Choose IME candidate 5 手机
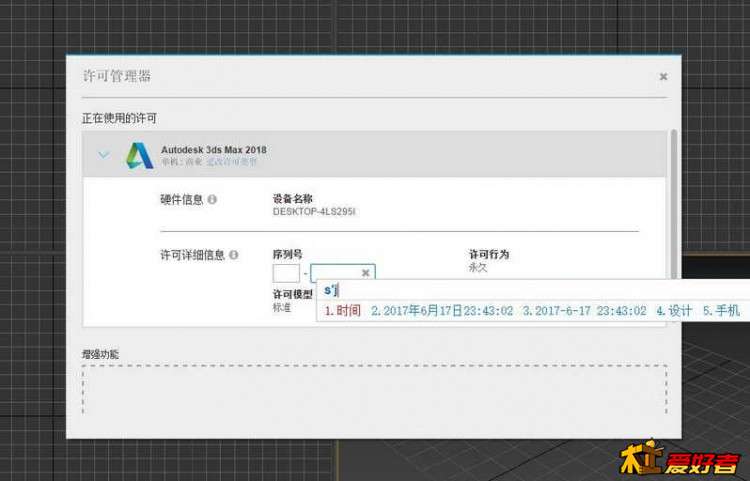 721,311
